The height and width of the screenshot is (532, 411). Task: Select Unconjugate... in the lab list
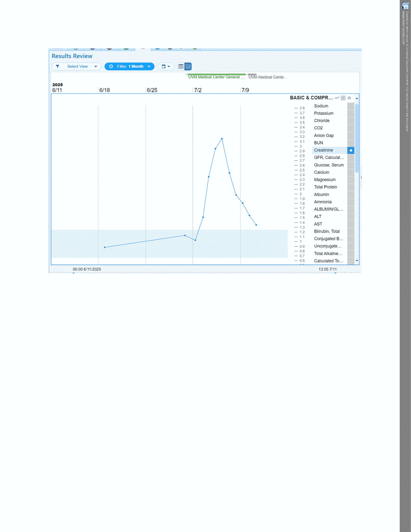(x=328, y=246)
